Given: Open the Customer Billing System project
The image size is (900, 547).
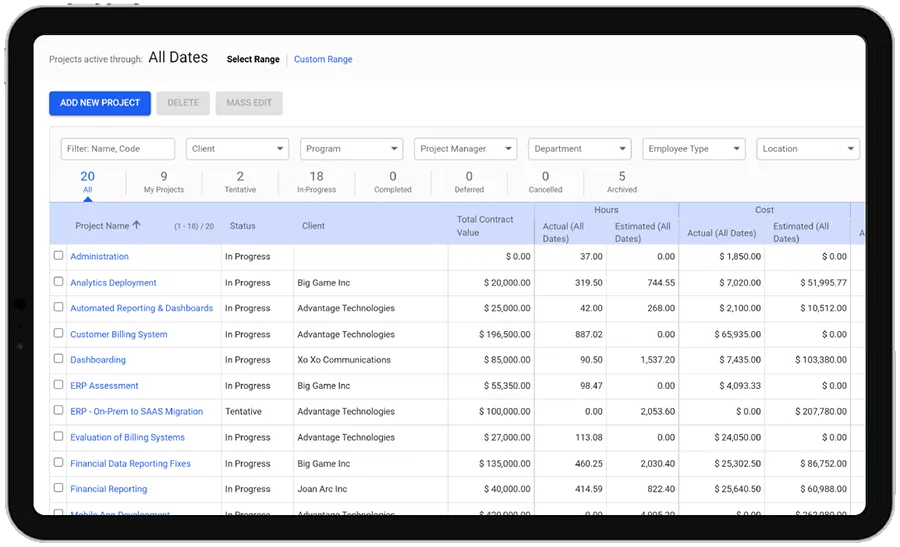Looking at the screenshot, I should point(119,334).
